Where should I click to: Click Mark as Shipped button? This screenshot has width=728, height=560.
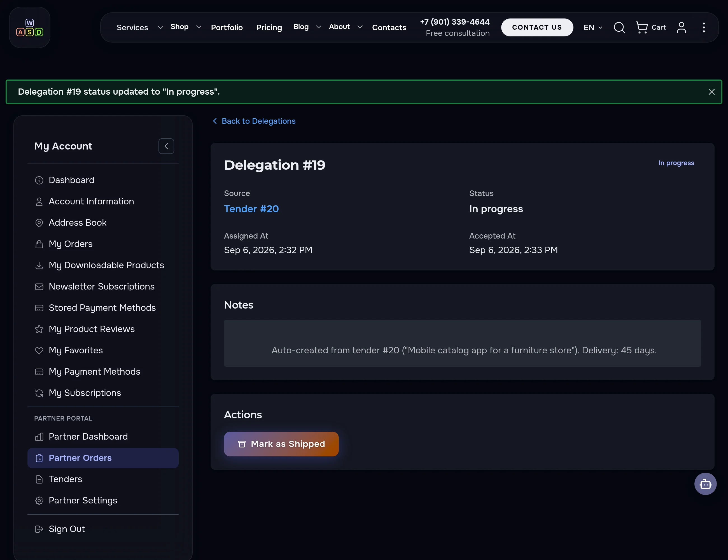click(x=281, y=444)
